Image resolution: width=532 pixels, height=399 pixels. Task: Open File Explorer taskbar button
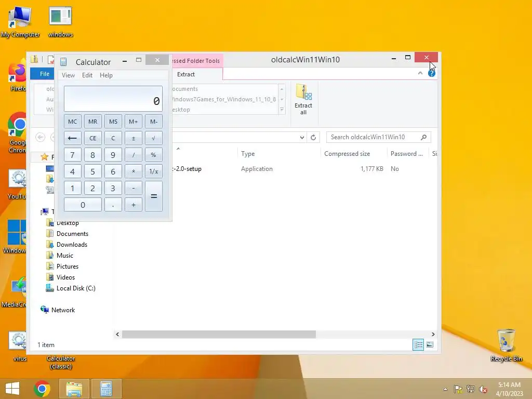pos(74,389)
